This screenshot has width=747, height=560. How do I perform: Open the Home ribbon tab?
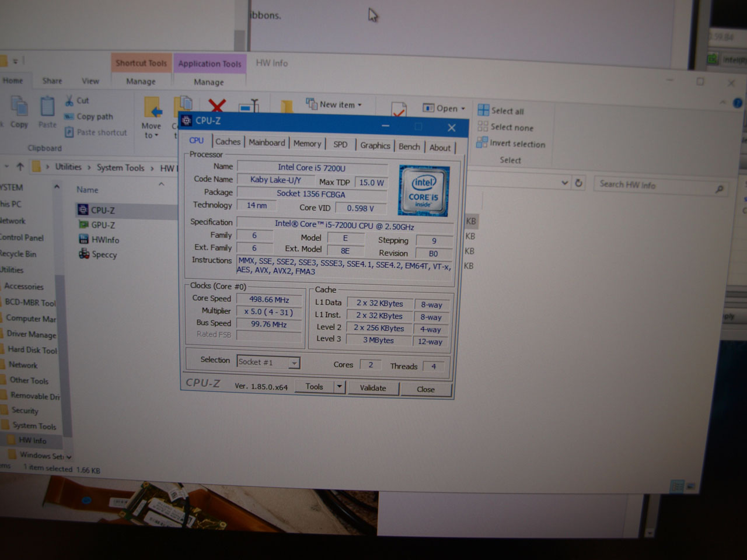(x=13, y=80)
